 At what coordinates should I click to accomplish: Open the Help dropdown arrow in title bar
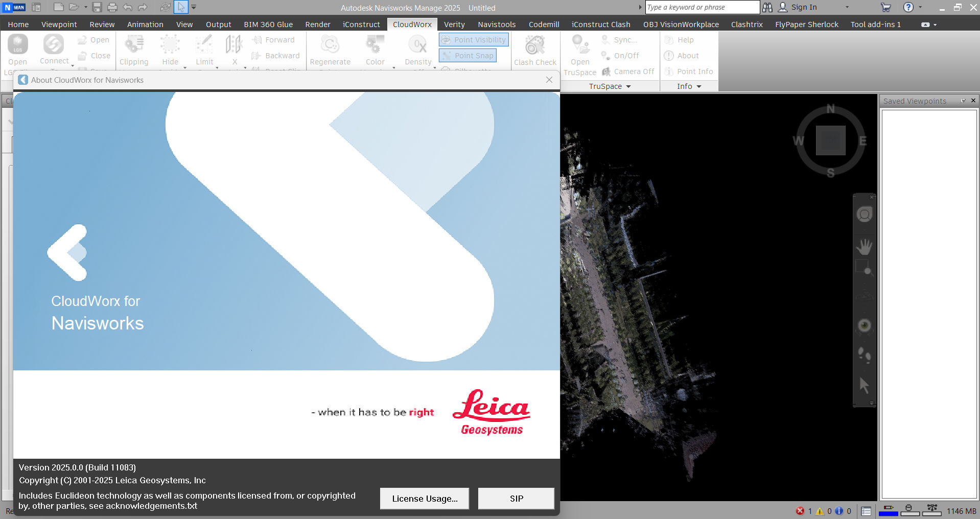point(921,7)
